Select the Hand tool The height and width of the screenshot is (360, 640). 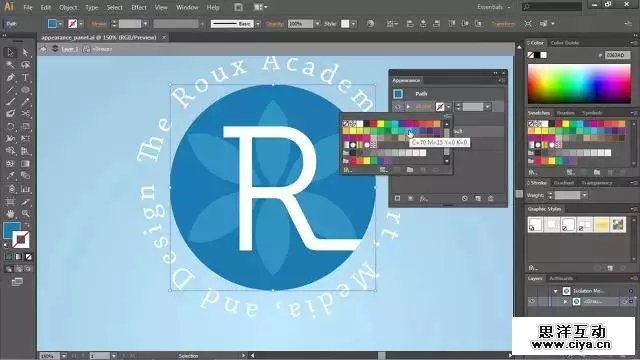click(10, 213)
